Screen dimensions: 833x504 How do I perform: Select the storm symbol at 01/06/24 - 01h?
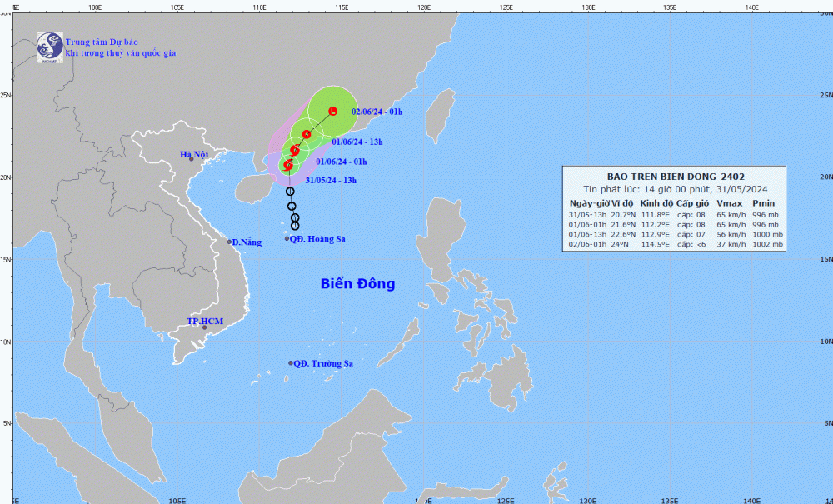tap(295, 150)
